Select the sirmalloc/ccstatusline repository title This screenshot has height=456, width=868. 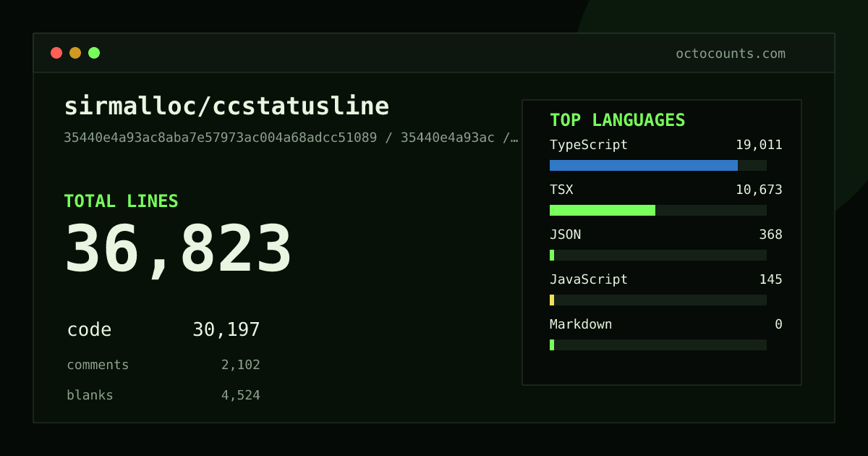[x=226, y=106]
